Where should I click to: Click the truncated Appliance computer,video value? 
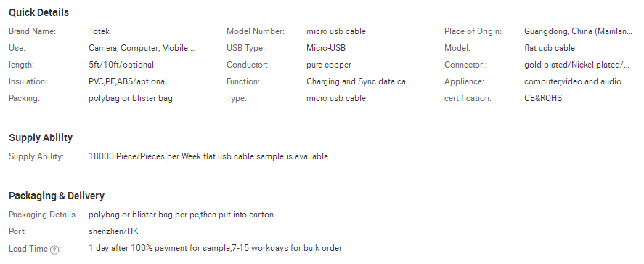tap(576, 81)
